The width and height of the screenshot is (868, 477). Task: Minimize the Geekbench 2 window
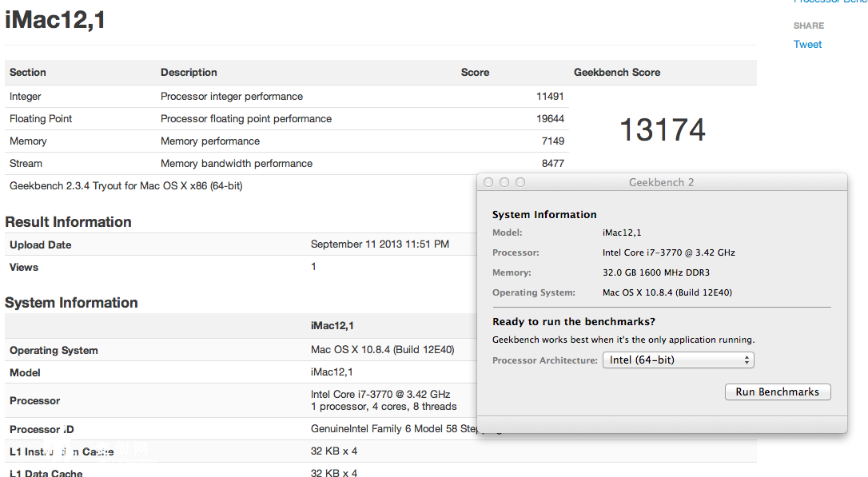(504, 183)
